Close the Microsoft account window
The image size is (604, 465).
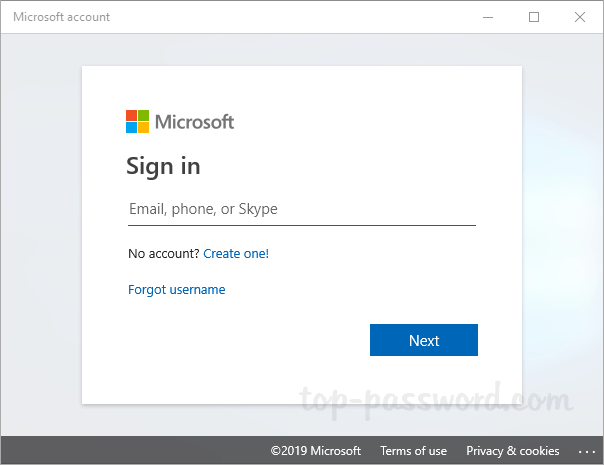(x=580, y=17)
